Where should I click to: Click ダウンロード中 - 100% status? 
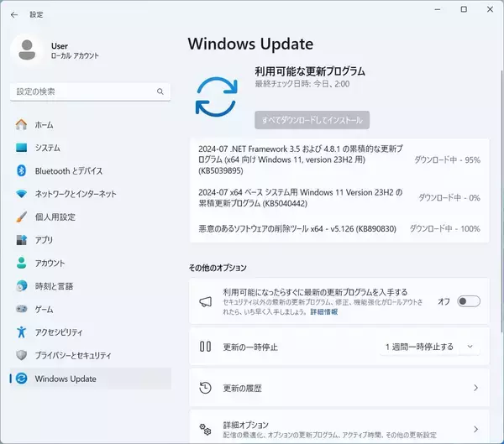tap(445, 229)
